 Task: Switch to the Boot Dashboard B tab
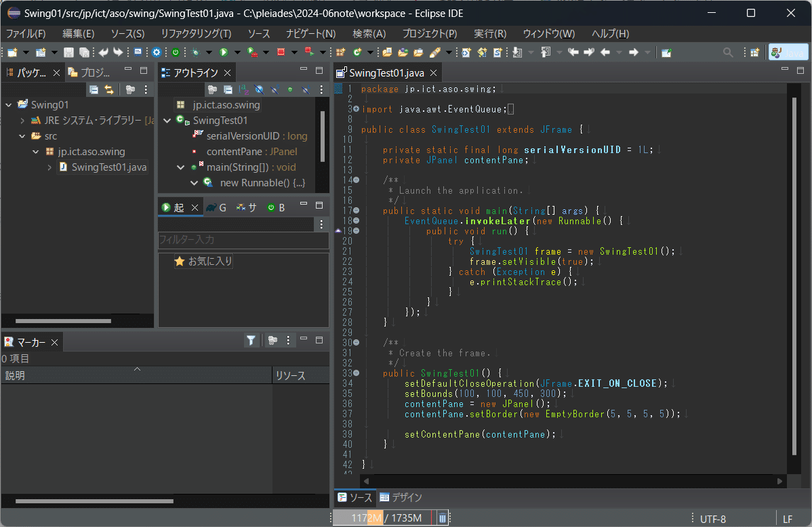[277, 207]
